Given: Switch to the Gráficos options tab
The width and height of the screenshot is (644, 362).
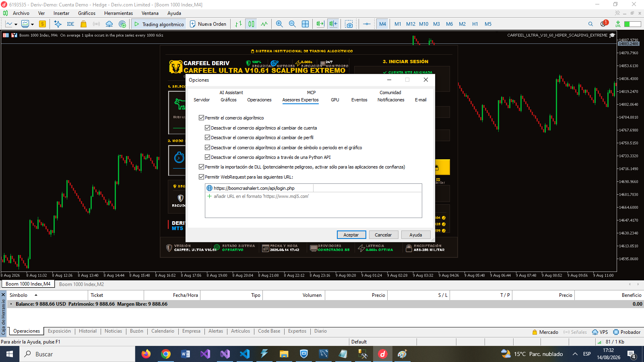Looking at the screenshot, I should coord(229,100).
